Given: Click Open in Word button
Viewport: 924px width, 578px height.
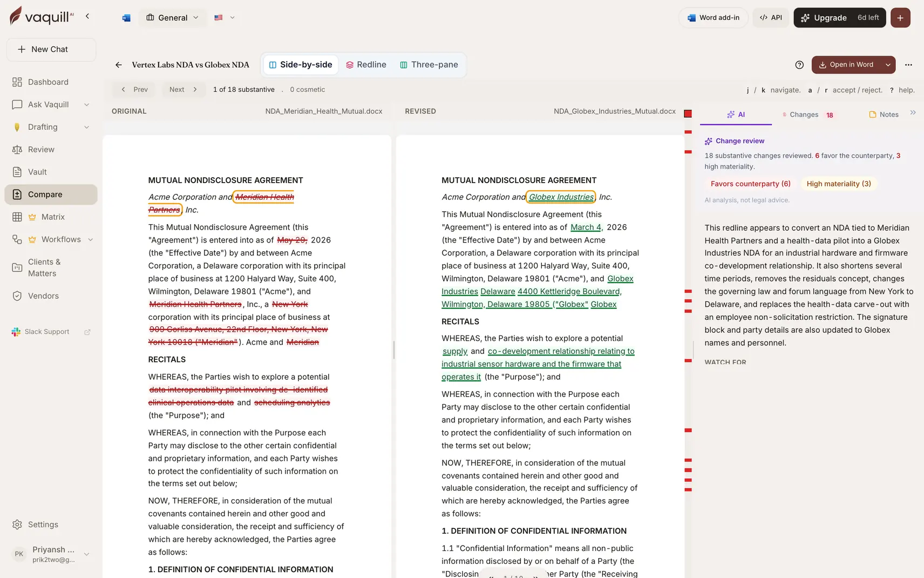Looking at the screenshot, I should [846, 65].
